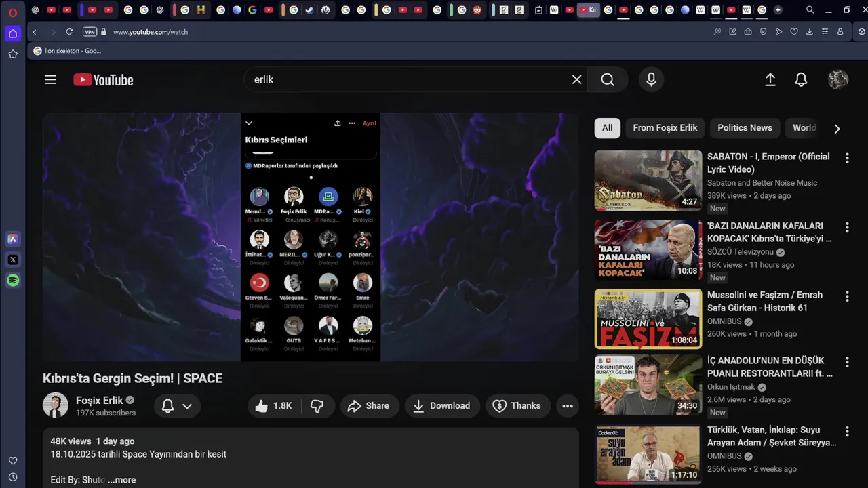Open the YouTube account avatar menu
Viewport: 868px width, 488px height.
(x=838, y=79)
